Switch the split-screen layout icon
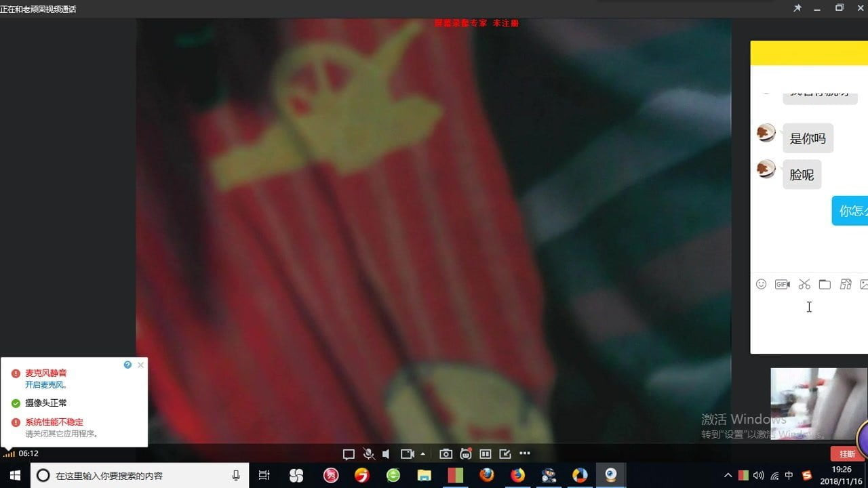 [486, 454]
